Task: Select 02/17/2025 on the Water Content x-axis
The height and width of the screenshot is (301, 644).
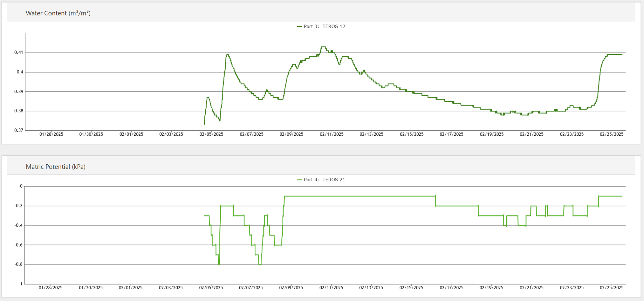Action: pos(452,134)
